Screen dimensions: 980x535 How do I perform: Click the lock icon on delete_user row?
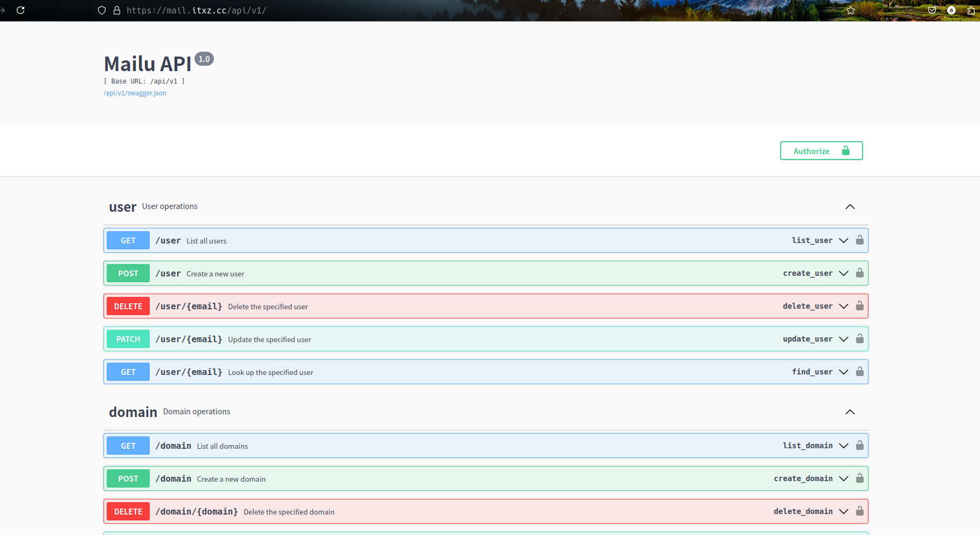click(x=860, y=306)
